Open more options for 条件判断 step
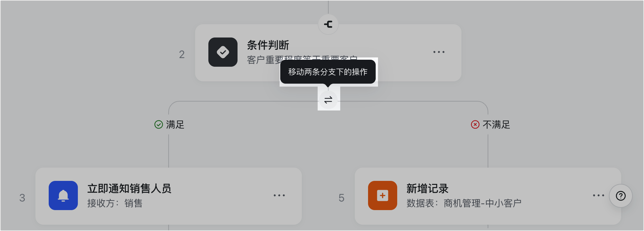 [x=439, y=52]
